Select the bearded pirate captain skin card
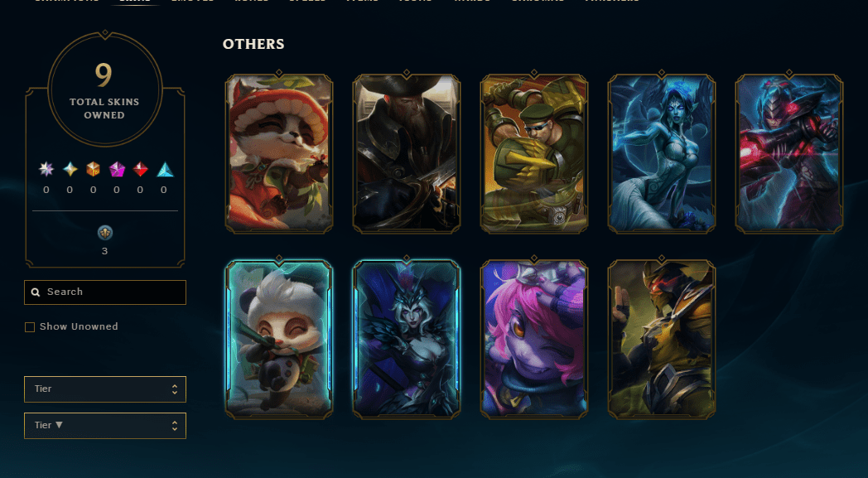Viewport: 868px width, 478px height. click(x=407, y=153)
